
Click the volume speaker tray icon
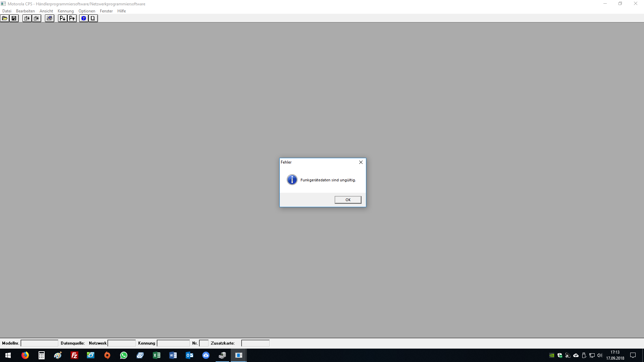point(600,355)
